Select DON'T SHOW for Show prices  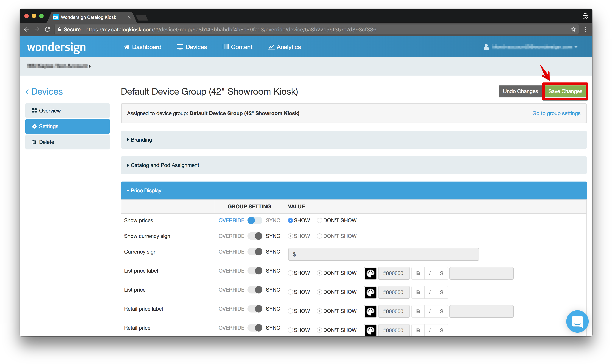(319, 220)
